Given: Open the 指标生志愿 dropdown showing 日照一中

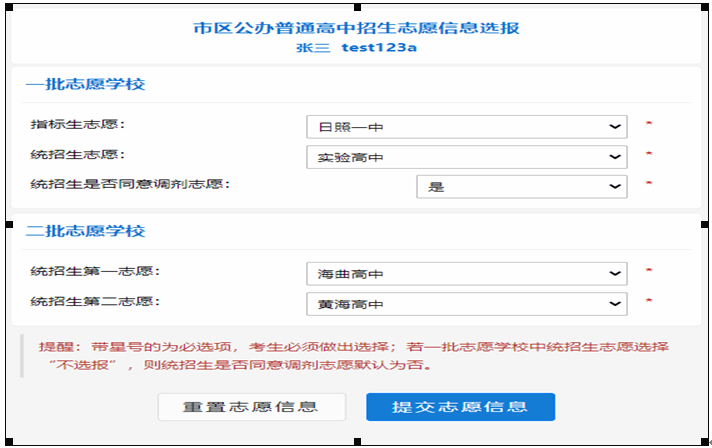Looking at the screenshot, I should click(466, 127).
